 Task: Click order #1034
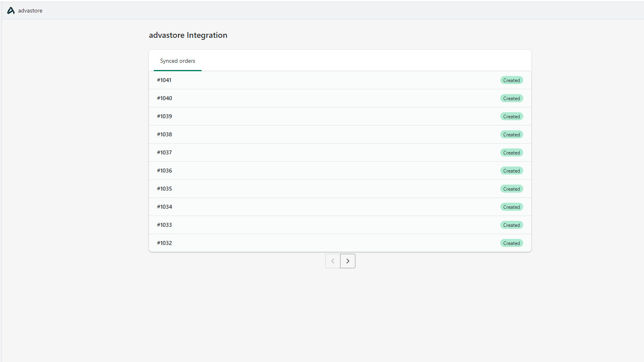tap(340, 207)
